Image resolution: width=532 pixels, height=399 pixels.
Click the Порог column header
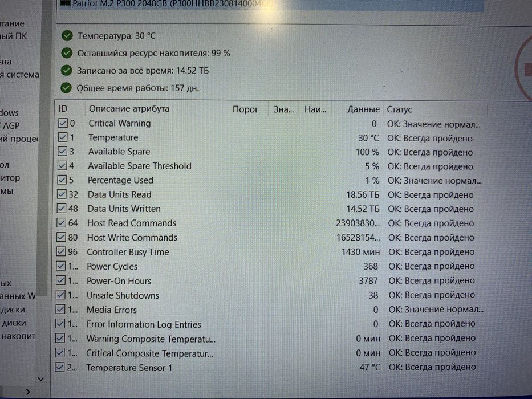245,109
